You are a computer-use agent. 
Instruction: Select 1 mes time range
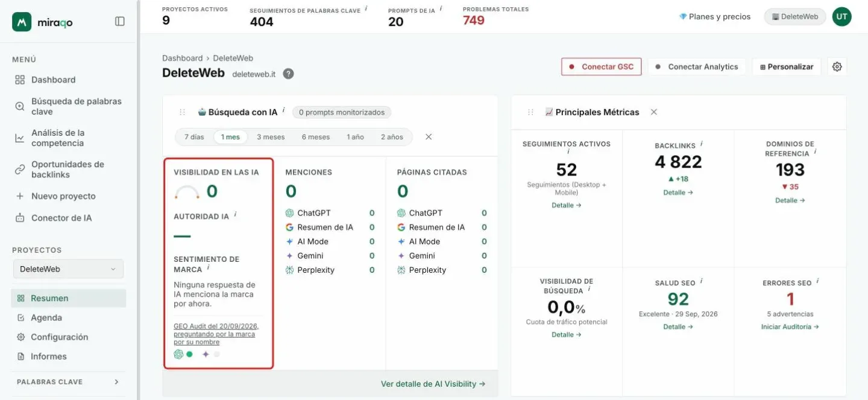click(230, 137)
